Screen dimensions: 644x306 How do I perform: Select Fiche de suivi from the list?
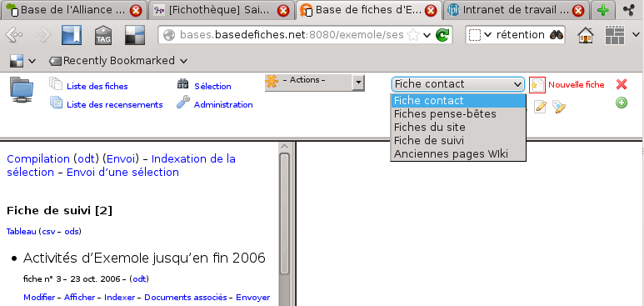point(458,141)
